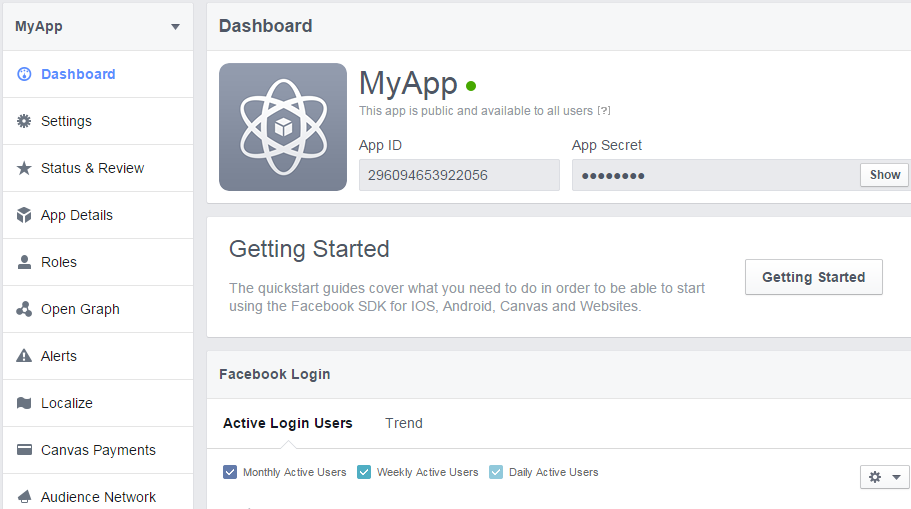The width and height of the screenshot is (911, 509).
Task: Open the chart gear options dropdown
Action: (884, 477)
